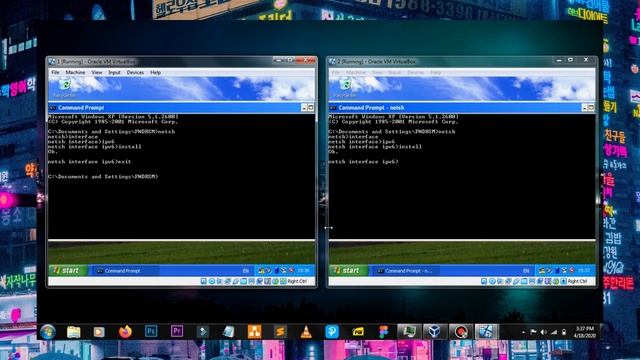Open the Input menu in VM 1 window
Screen dimensions: 640x360
pyautogui.click(x=114, y=72)
